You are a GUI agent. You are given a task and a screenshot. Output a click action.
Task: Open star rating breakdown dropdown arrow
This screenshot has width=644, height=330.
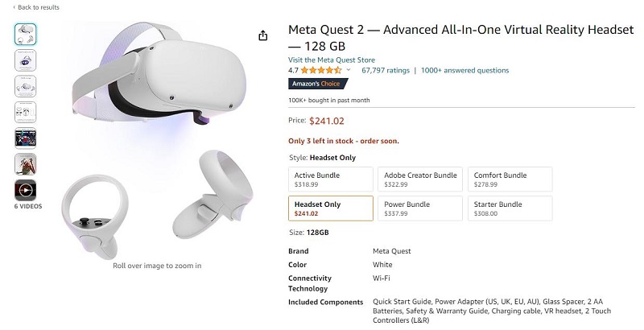coord(349,71)
